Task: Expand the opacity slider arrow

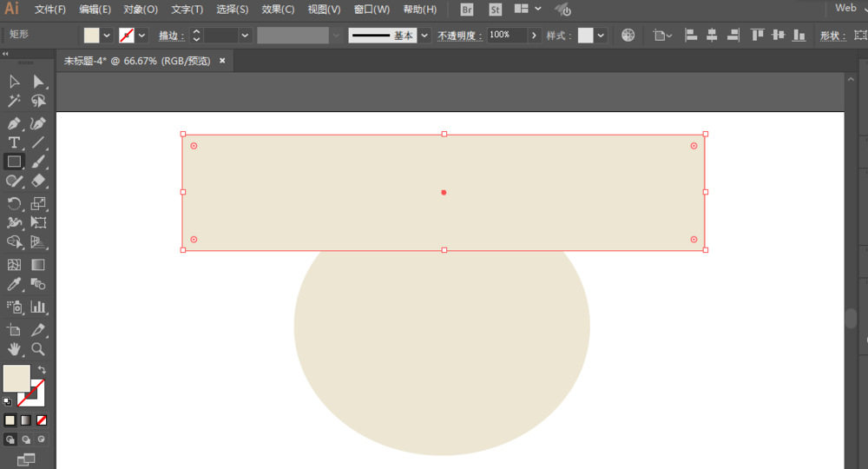Action: coord(534,36)
